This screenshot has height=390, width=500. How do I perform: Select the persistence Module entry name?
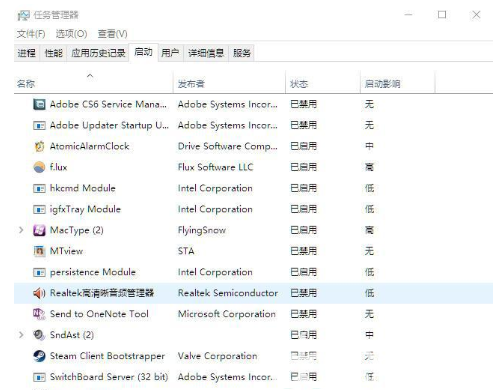[93, 272]
